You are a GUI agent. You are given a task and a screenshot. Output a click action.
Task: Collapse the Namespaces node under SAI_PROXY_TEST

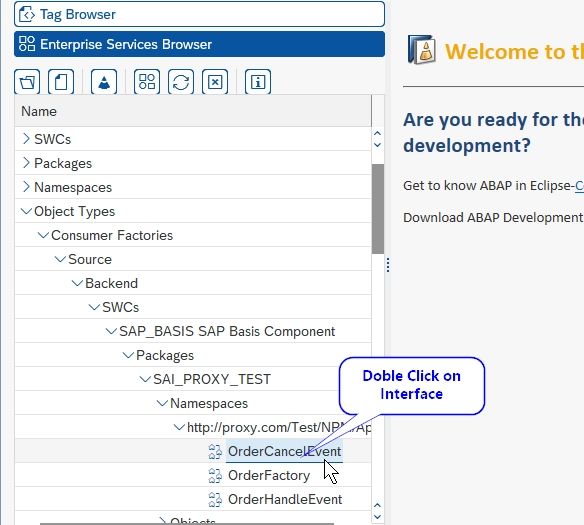(x=162, y=403)
